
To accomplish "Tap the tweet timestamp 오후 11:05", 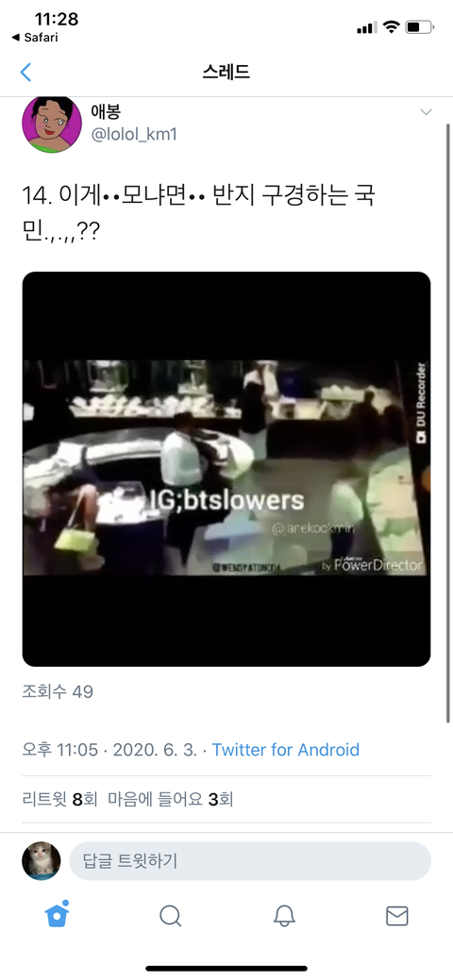I will [x=60, y=749].
